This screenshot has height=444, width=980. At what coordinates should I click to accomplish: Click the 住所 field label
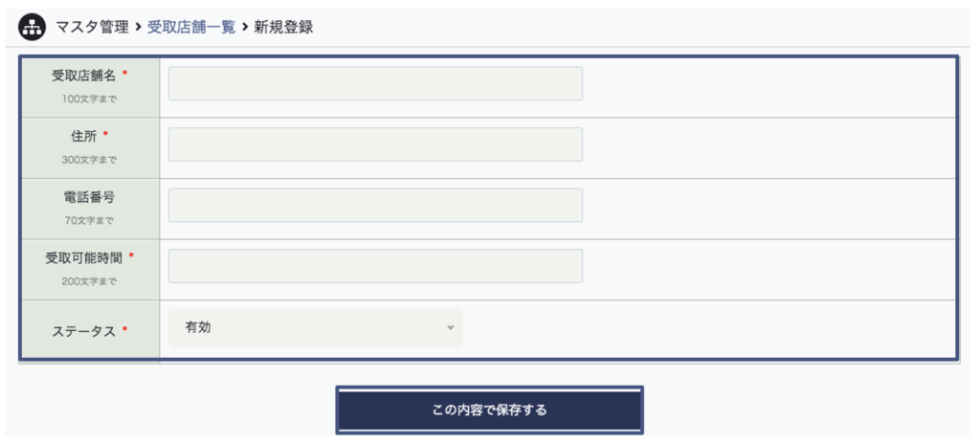point(84,136)
